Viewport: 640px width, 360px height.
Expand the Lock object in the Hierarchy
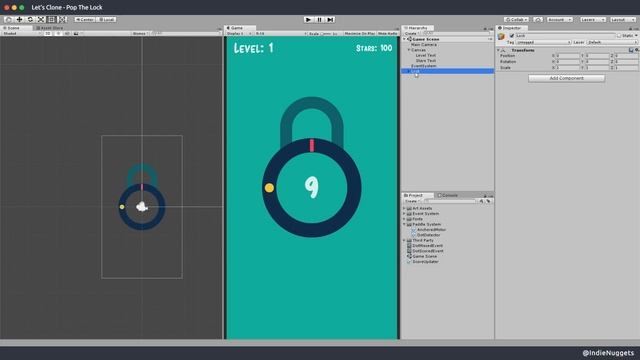409,71
